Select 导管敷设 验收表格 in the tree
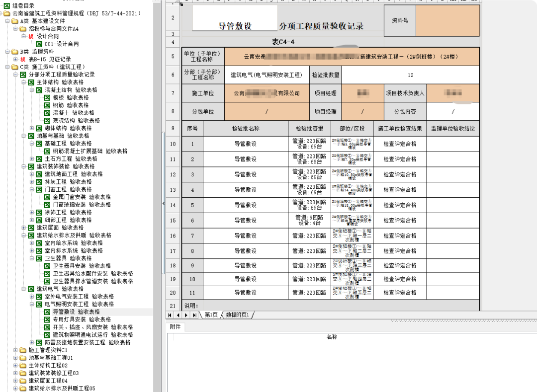This screenshot has width=537, height=392. 76,312
